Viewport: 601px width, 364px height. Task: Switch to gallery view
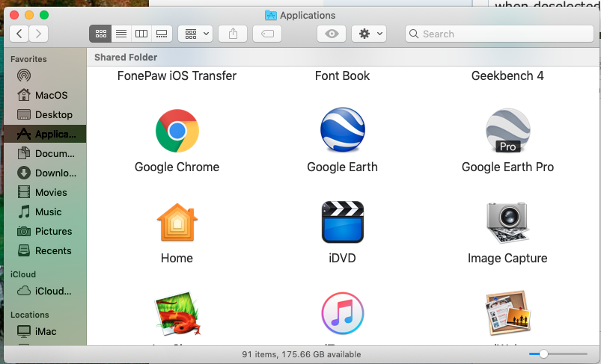(x=162, y=34)
